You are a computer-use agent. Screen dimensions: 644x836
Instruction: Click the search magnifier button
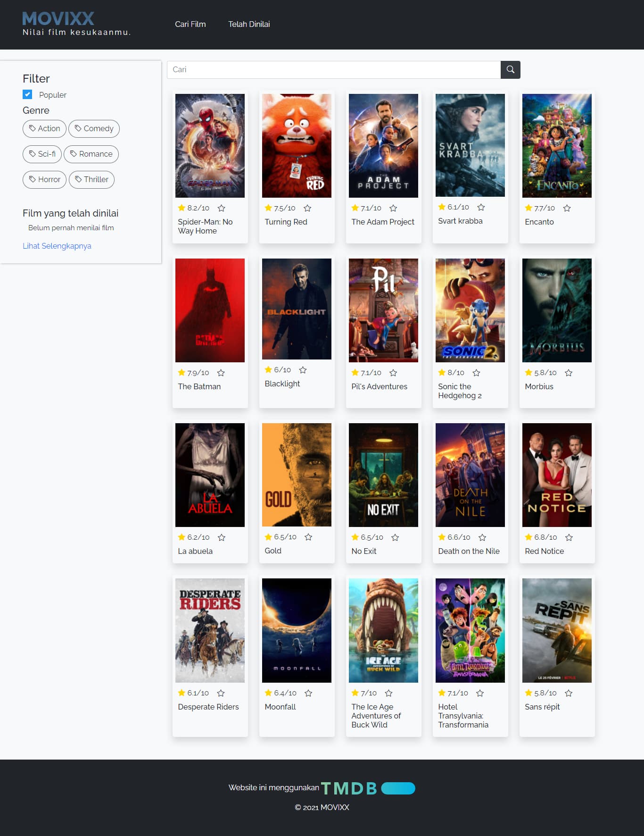click(x=510, y=69)
